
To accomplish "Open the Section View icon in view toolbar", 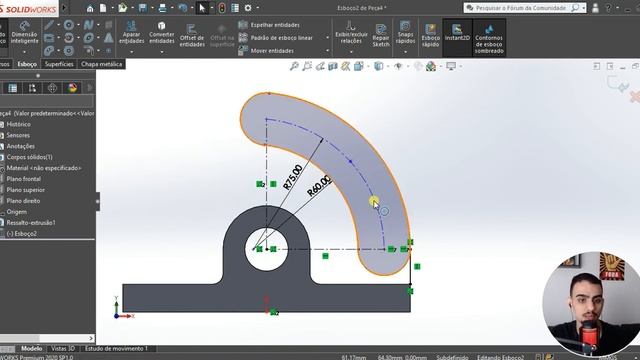I will click(333, 66).
